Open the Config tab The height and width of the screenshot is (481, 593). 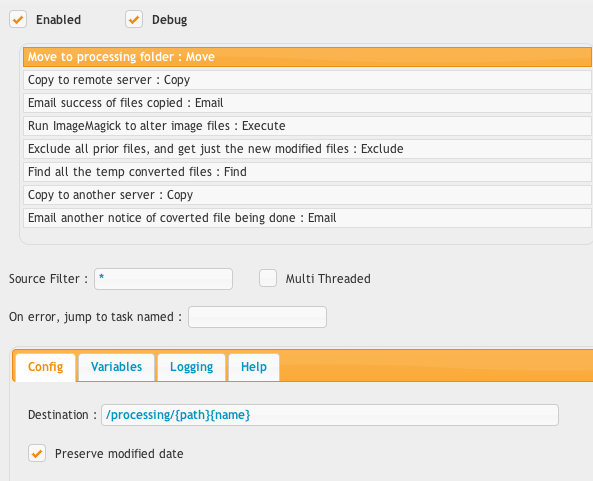(x=45, y=367)
